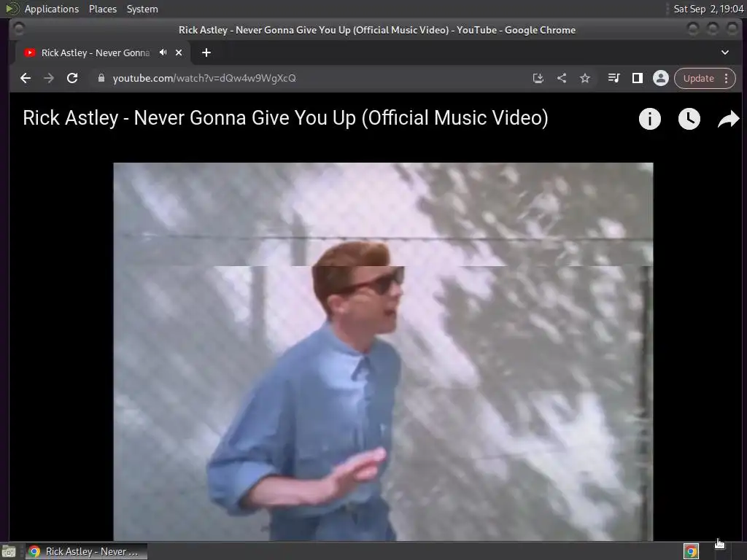Click the clock date Sat Sep 2

pyautogui.click(x=708, y=9)
